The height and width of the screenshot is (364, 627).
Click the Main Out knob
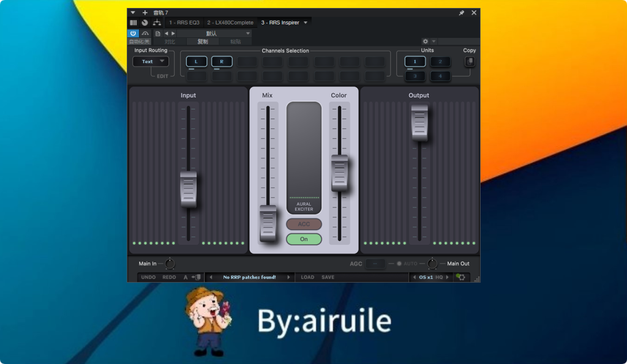pos(432,264)
